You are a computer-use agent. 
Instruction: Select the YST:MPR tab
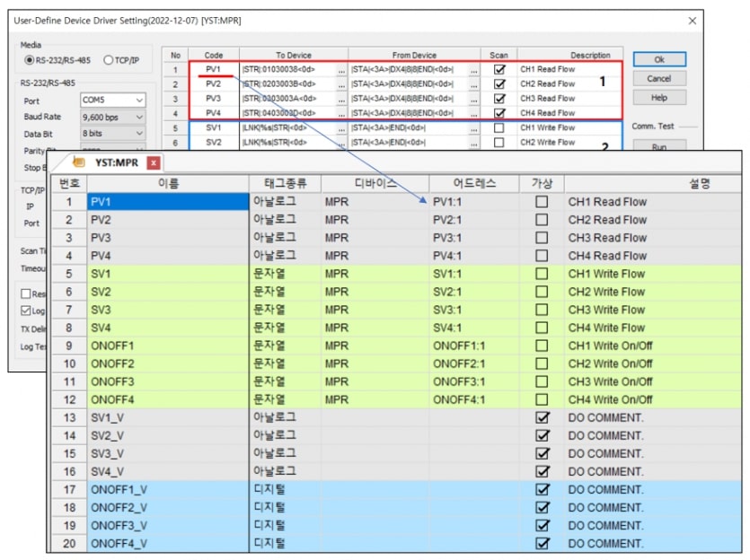(x=116, y=163)
